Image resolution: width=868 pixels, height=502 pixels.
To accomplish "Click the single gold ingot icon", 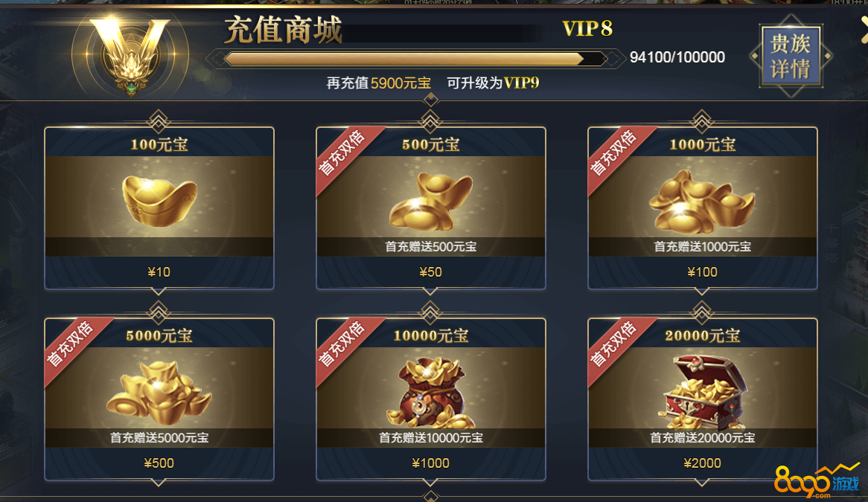I will point(159,201).
